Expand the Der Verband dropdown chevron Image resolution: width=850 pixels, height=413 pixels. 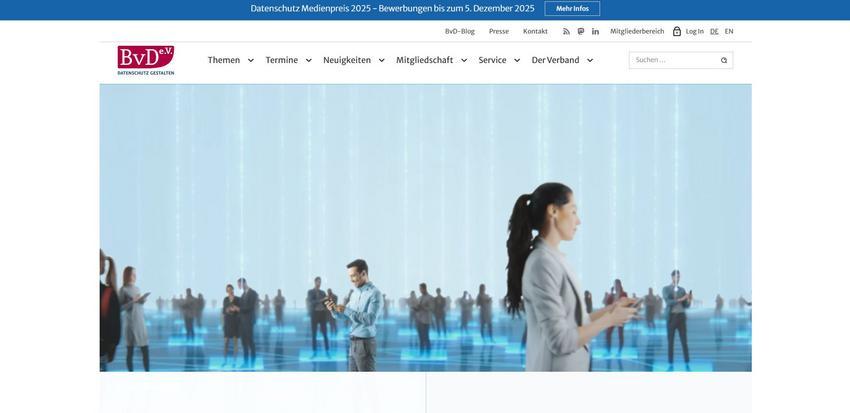coord(590,60)
